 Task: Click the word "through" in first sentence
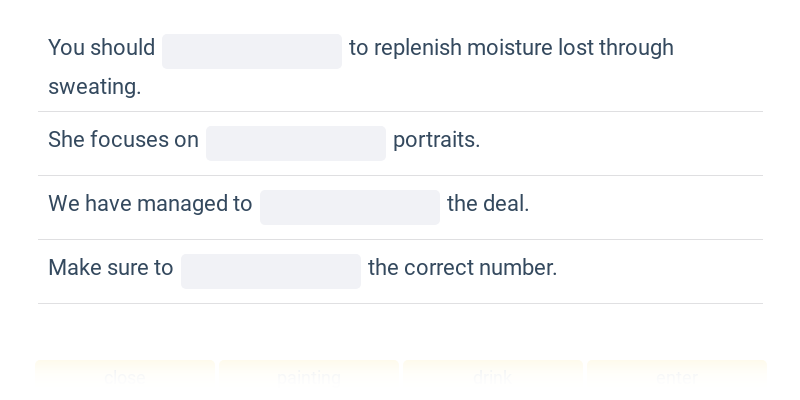636,48
